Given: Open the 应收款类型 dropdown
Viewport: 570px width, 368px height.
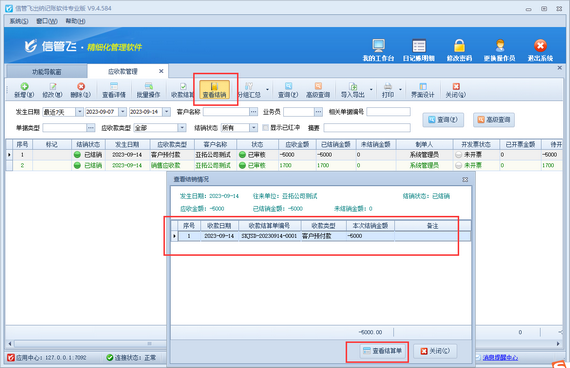Looking at the screenshot, I should coord(182,128).
